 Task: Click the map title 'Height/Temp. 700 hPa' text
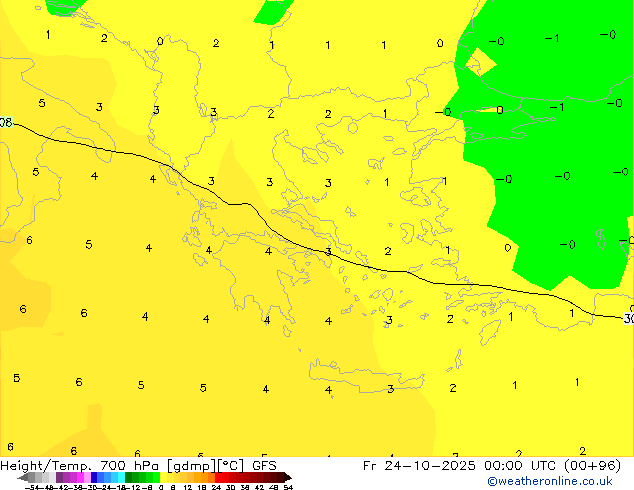[79, 466]
